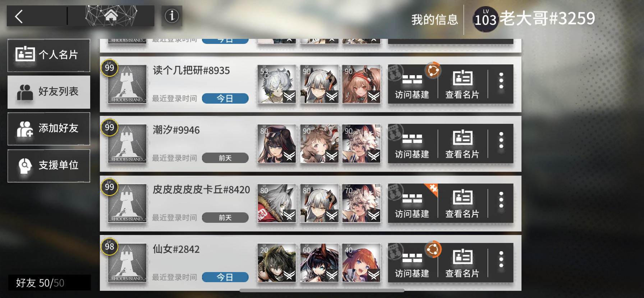Click the horizontal scroll bar at bottom
Screen dimensions: 644x298
322,290
